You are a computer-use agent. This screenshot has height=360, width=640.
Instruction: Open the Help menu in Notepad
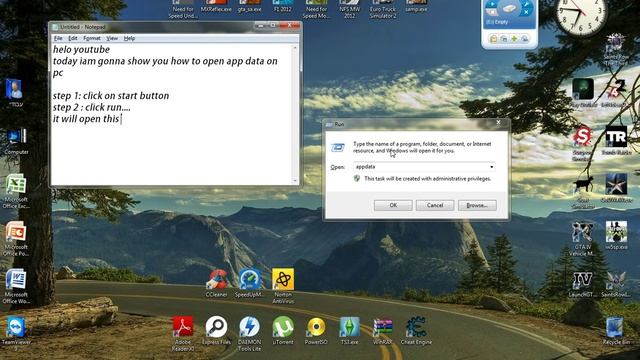129,38
